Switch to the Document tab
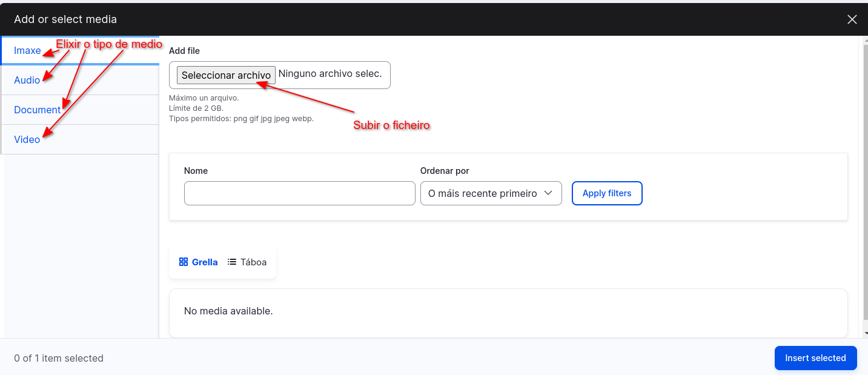868x375 pixels. (x=37, y=110)
